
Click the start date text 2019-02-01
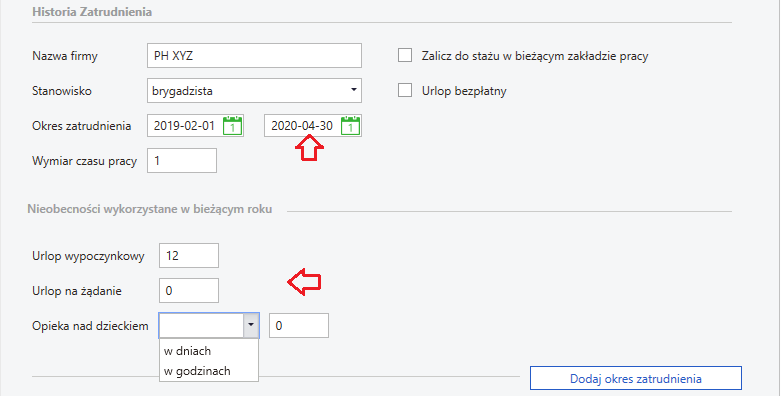click(x=184, y=126)
